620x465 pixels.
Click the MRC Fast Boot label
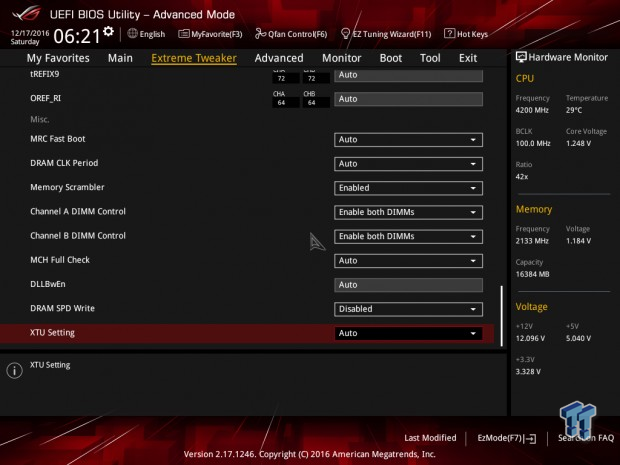coord(57,139)
